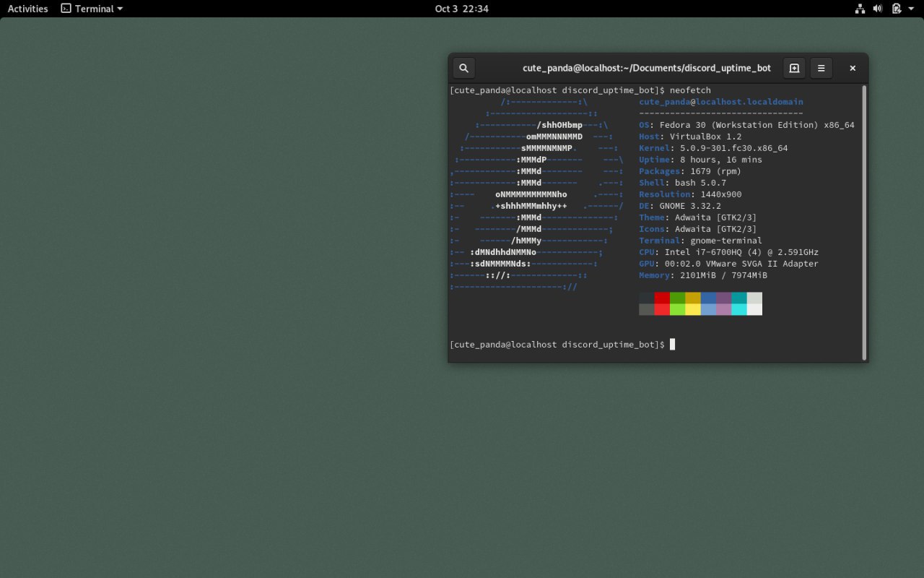Click the "OS: Fedora 30" line
The width and height of the screenshot is (924, 578).
(746, 125)
